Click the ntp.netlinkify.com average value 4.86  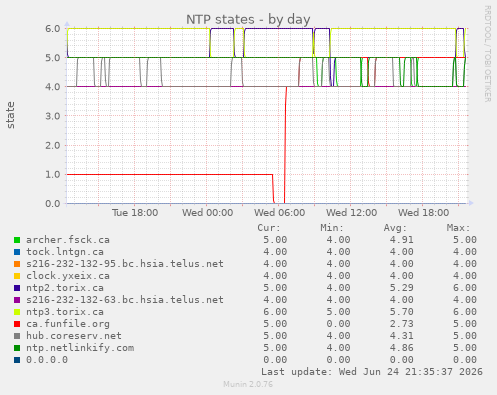click(401, 348)
